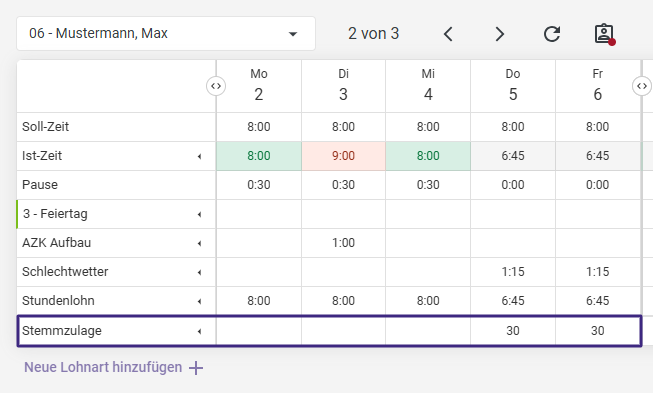Click the Pause 0:00 cell on Friday
This screenshot has width=653, height=393.
(598, 184)
